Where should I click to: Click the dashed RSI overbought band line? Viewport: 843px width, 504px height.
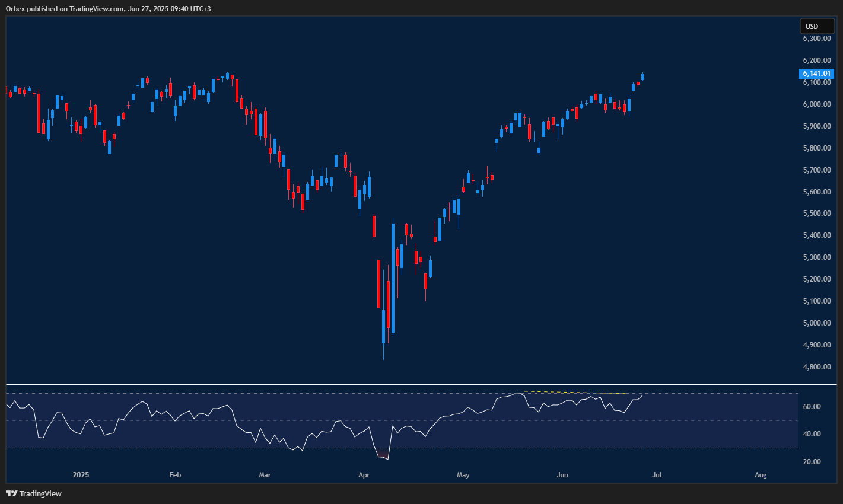(x=178, y=392)
